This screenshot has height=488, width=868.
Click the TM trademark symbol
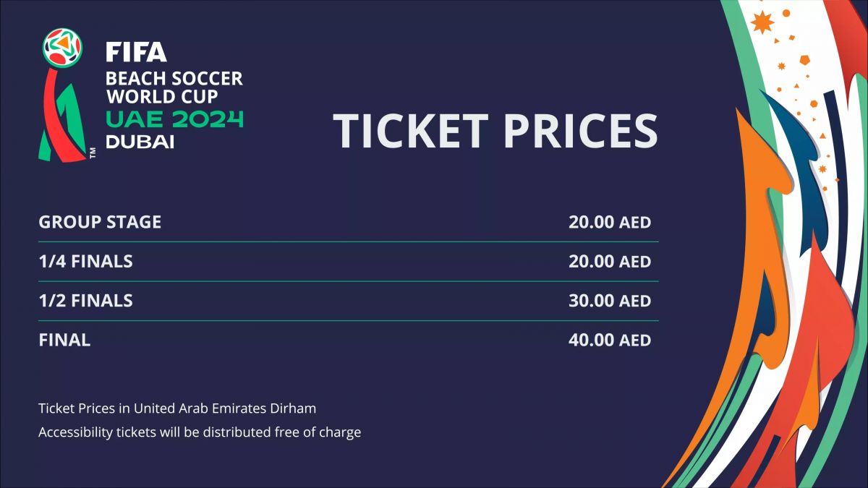click(93, 153)
